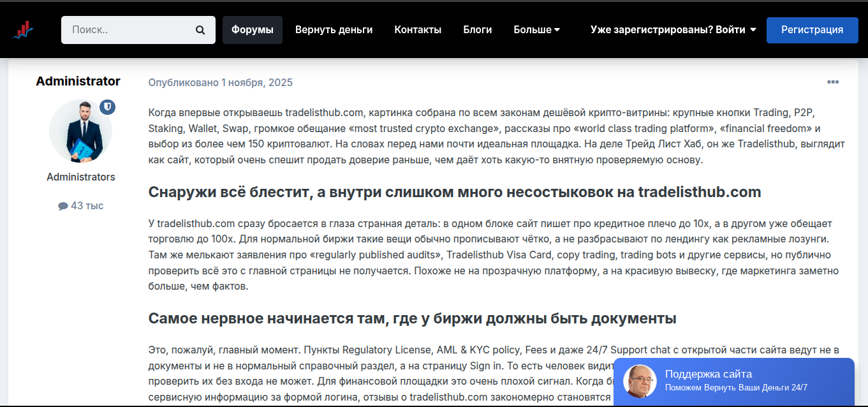Click heading Самое нервное начинается там

[x=412, y=318]
